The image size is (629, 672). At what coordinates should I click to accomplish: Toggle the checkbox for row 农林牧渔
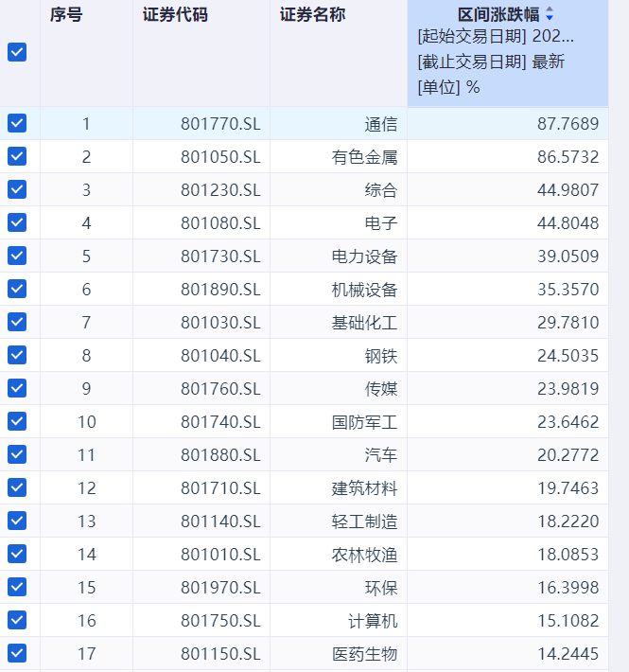click(x=17, y=554)
